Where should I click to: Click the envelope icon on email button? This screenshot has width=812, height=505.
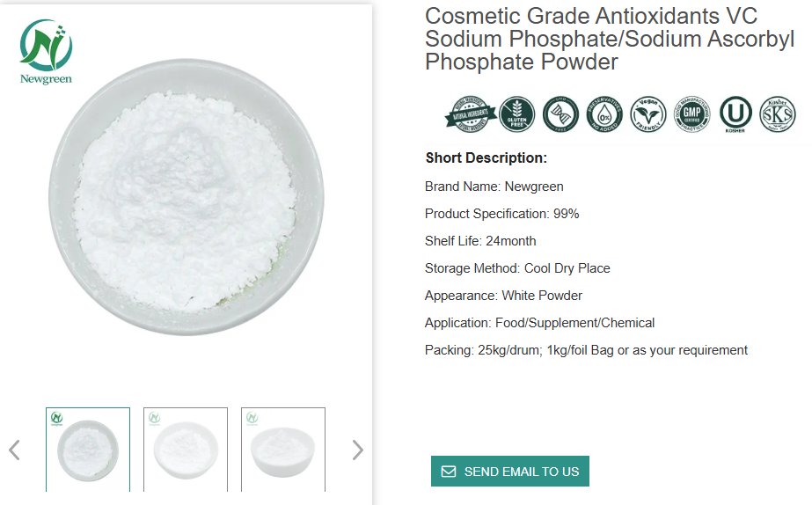pos(449,472)
